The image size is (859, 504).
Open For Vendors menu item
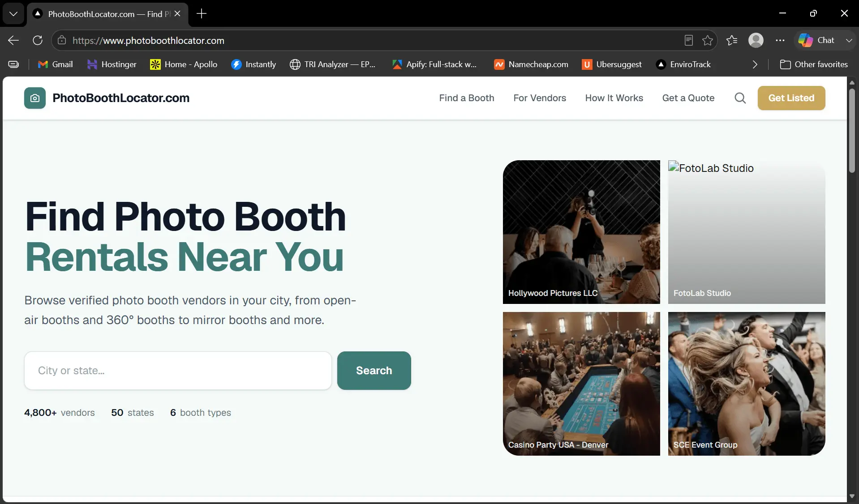point(540,98)
